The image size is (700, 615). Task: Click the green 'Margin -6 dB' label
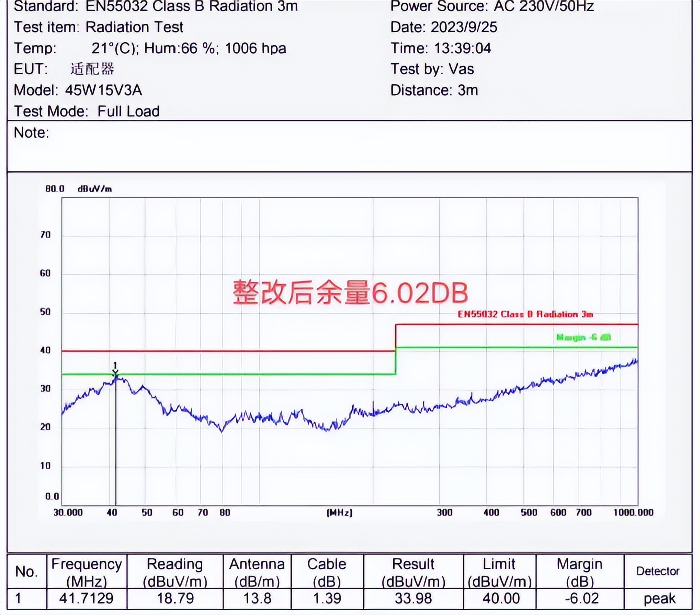(x=583, y=337)
